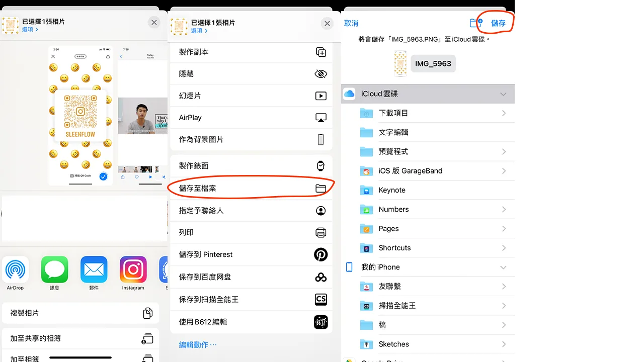Tap shared album icon in 加至共享的相簿 row
This screenshot has height=362, width=644.
pyautogui.click(x=147, y=338)
